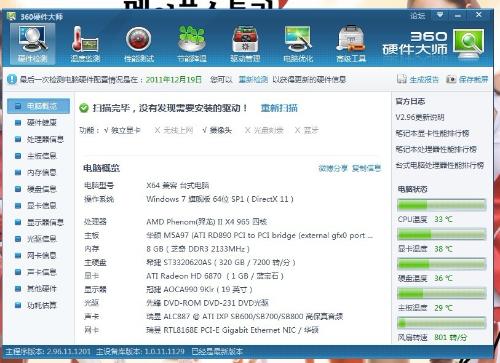Image resolution: width=500 pixels, height=363 pixels.
Task: Click 主程序版本 2.96.11.1201 in the status bar
Action: pos(48,351)
